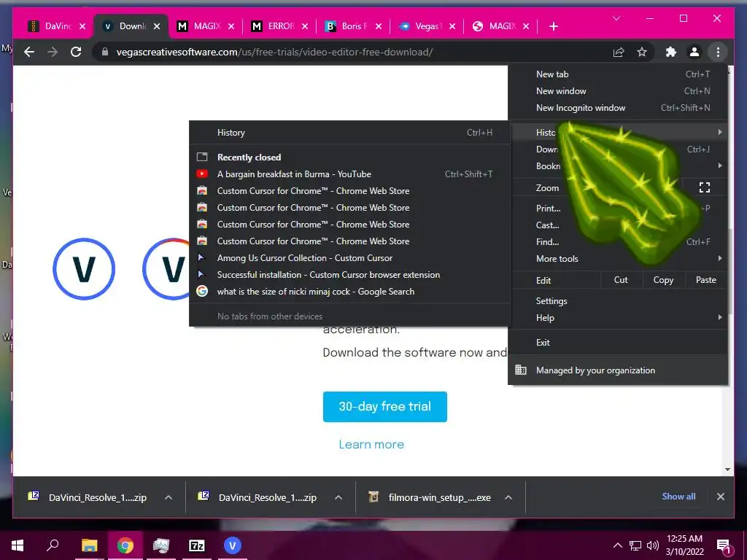747x560 pixels.
Task: Select New window from the menu
Action: [x=619, y=91]
